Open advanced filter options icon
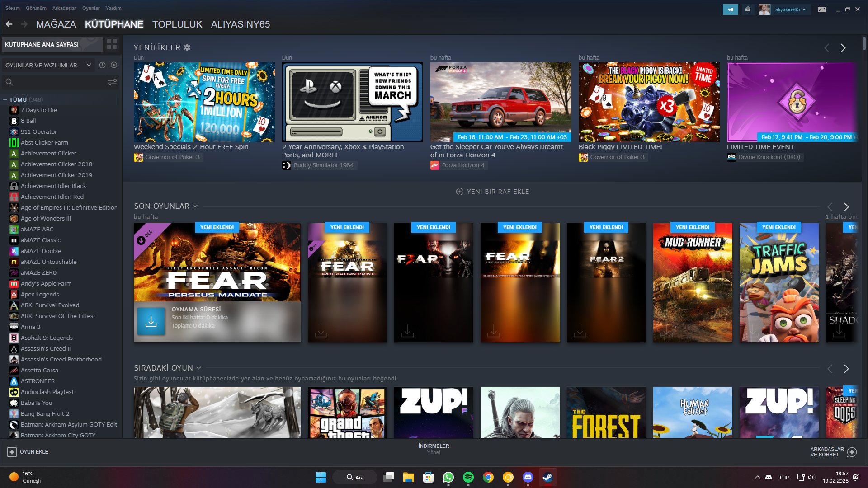 click(x=112, y=82)
